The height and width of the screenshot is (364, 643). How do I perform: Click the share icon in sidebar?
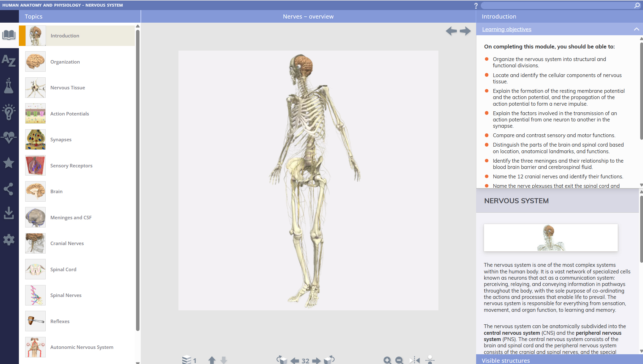[x=9, y=189]
